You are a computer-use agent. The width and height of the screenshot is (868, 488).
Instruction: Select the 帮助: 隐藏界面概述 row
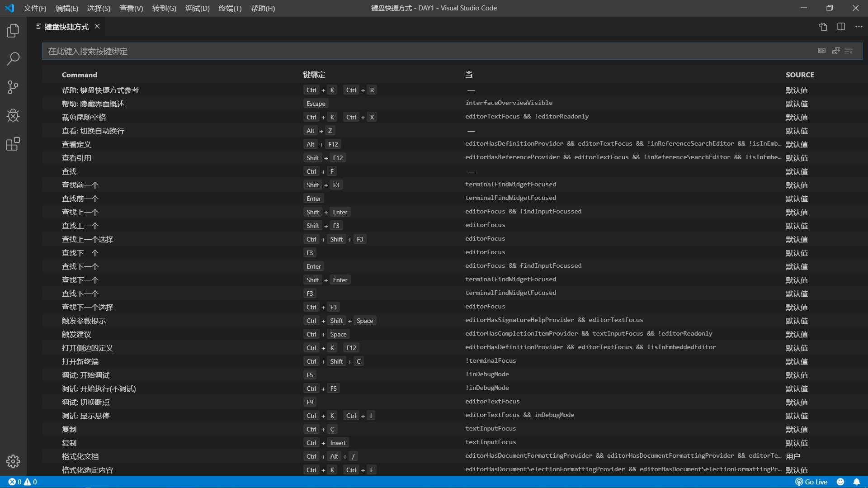(452, 104)
